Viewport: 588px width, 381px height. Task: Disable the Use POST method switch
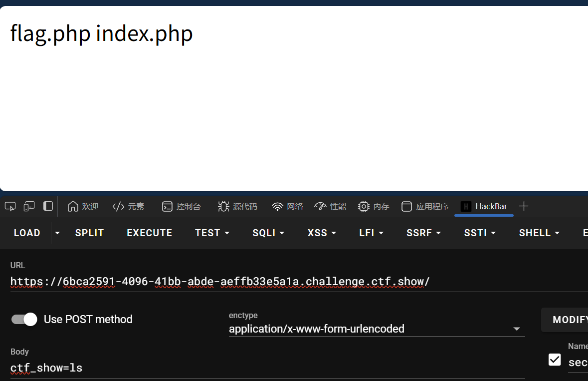[x=24, y=320]
